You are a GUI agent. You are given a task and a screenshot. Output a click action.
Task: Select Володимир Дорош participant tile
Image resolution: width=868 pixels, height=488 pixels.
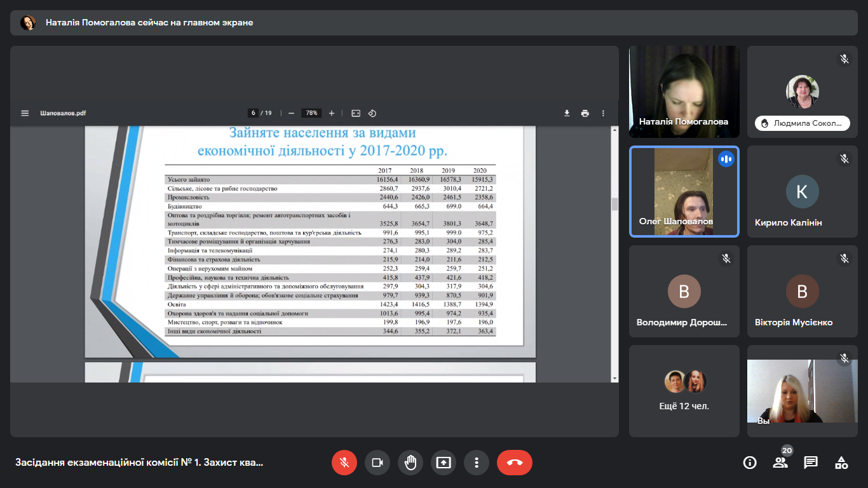click(684, 291)
